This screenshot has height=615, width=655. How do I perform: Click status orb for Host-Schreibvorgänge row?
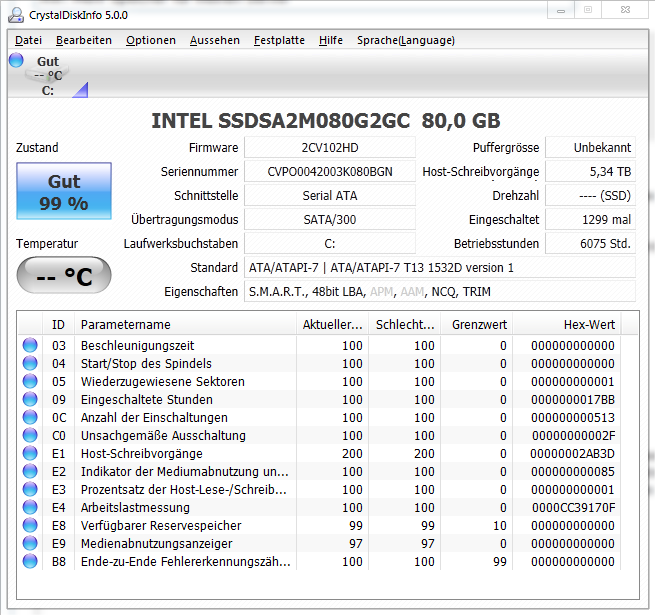pos(30,453)
